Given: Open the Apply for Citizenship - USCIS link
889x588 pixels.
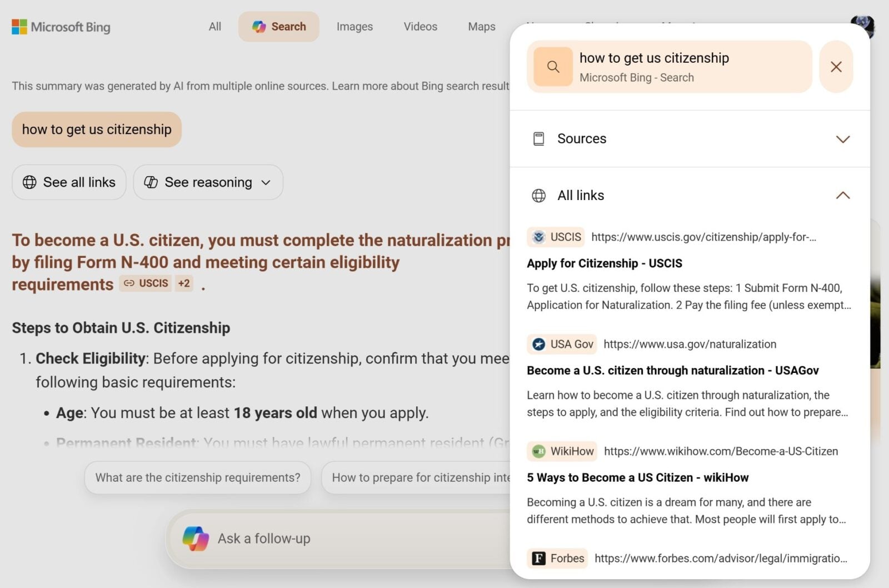Looking at the screenshot, I should (604, 263).
